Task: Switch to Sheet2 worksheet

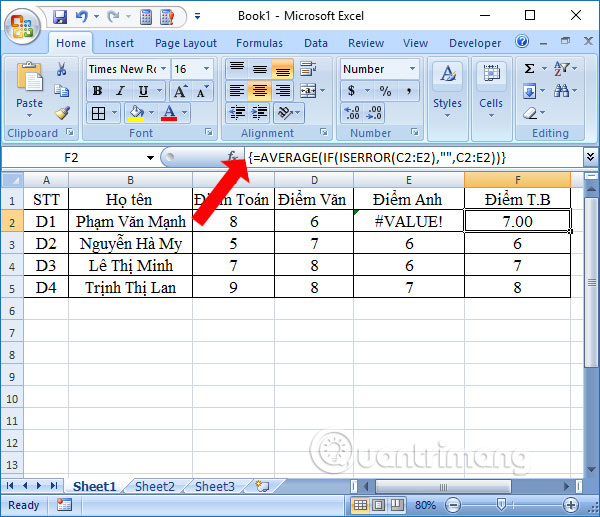Action: tap(155, 486)
